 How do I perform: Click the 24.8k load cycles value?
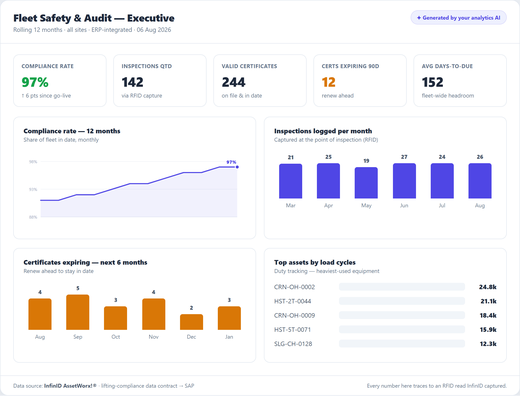pyautogui.click(x=488, y=287)
